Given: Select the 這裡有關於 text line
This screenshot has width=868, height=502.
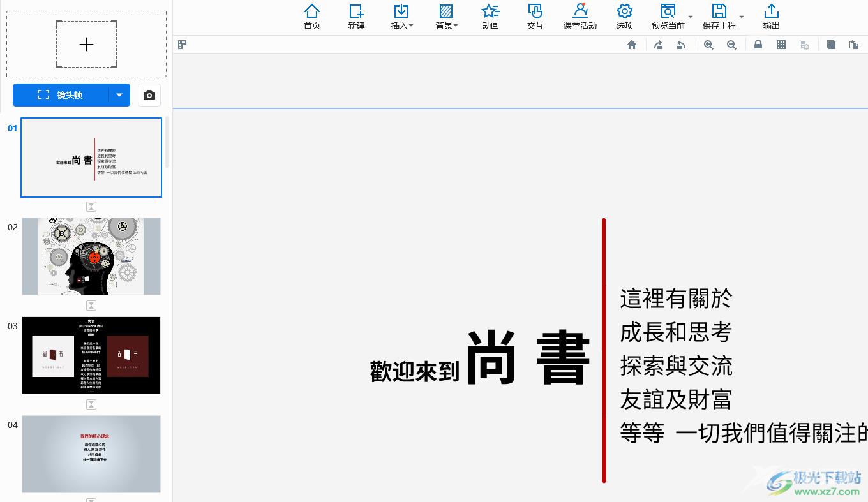Looking at the screenshot, I should (676, 299).
